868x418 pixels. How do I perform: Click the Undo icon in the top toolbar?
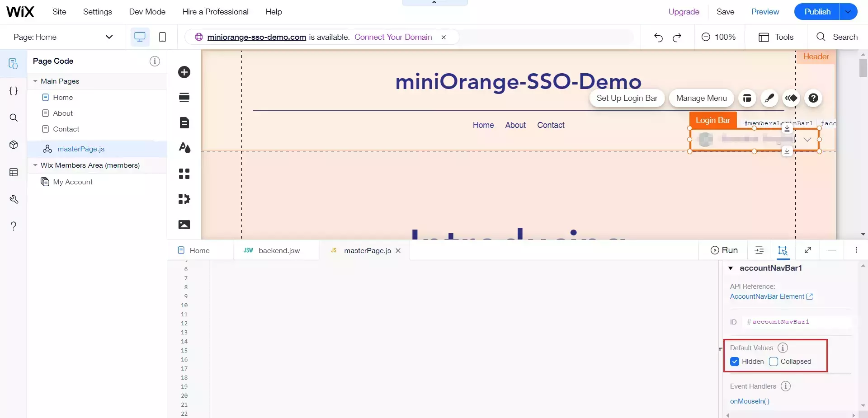658,37
